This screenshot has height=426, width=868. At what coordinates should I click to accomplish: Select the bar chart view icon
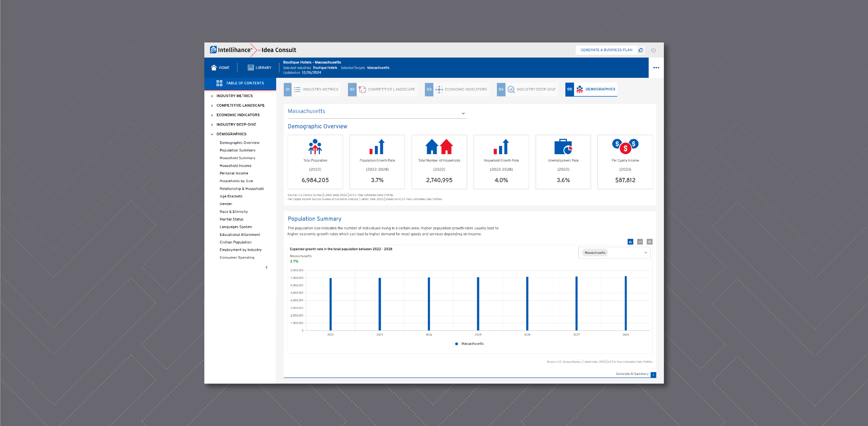630,242
